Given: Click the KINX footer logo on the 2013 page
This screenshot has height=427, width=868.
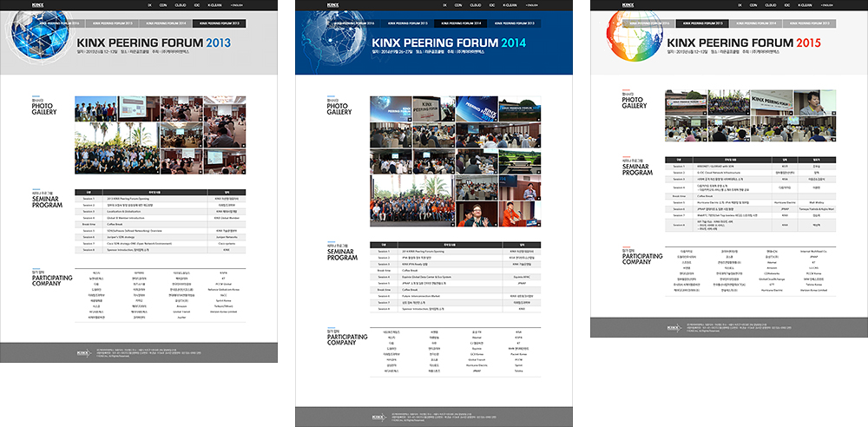Looking at the screenshot, I should 83,352.
